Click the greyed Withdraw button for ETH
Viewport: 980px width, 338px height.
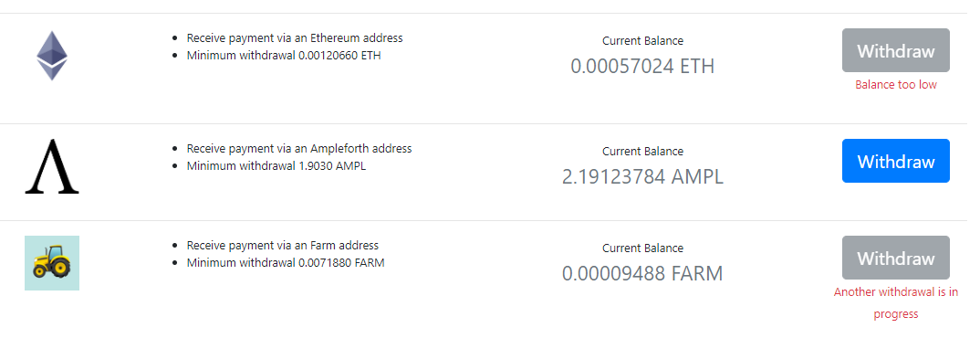pos(896,50)
